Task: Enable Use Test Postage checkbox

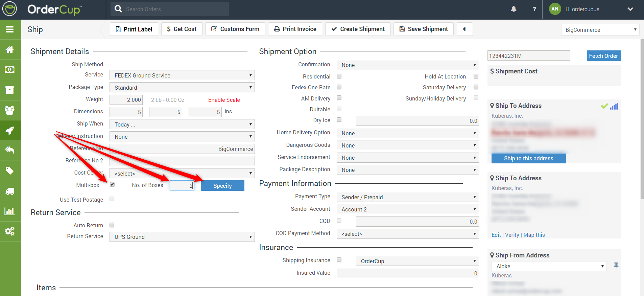Action: click(112, 199)
